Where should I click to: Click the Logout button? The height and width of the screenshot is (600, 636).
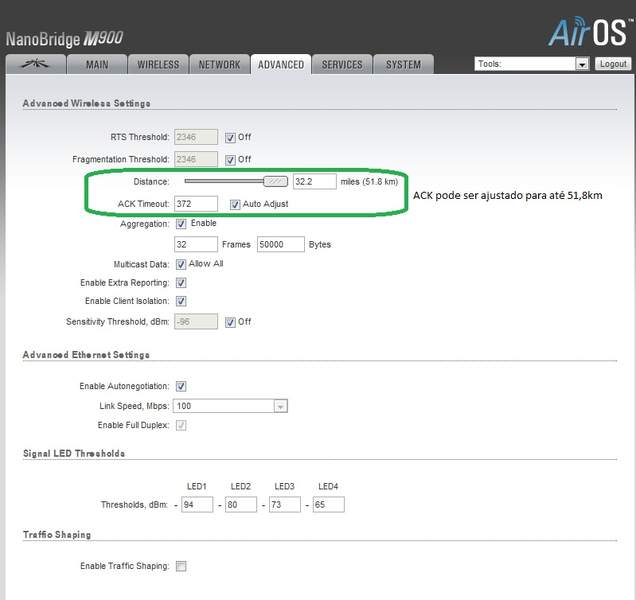613,64
